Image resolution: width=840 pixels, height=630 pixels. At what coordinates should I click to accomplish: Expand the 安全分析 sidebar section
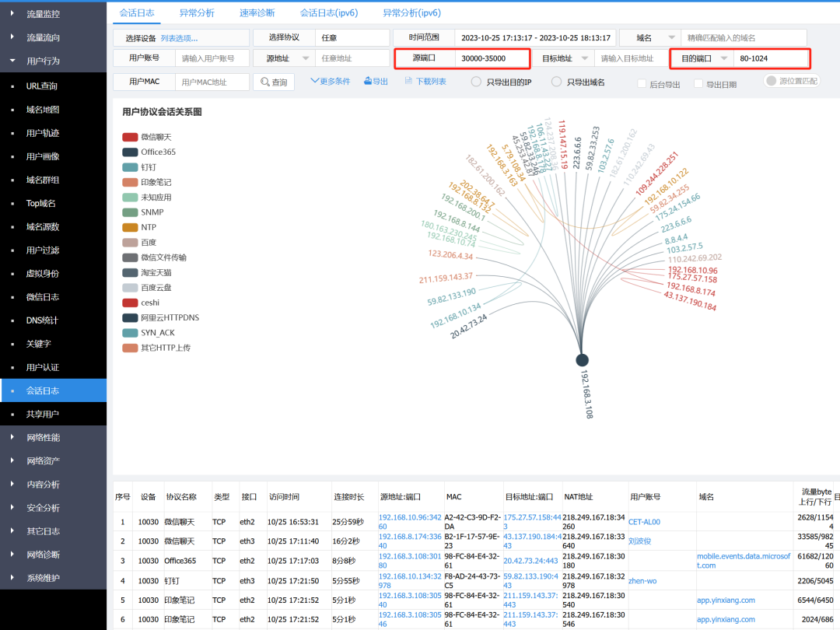[53, 508]
